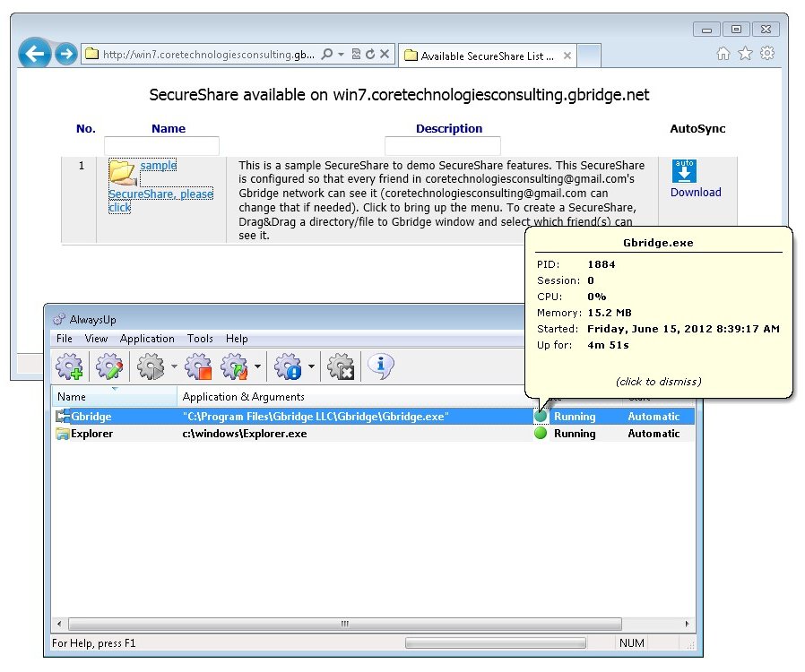Image resolution: width=805 pixels, height=672 pixels.
Task: Click the Start Application gear-play toolbar icon
Action: [151, 366]
